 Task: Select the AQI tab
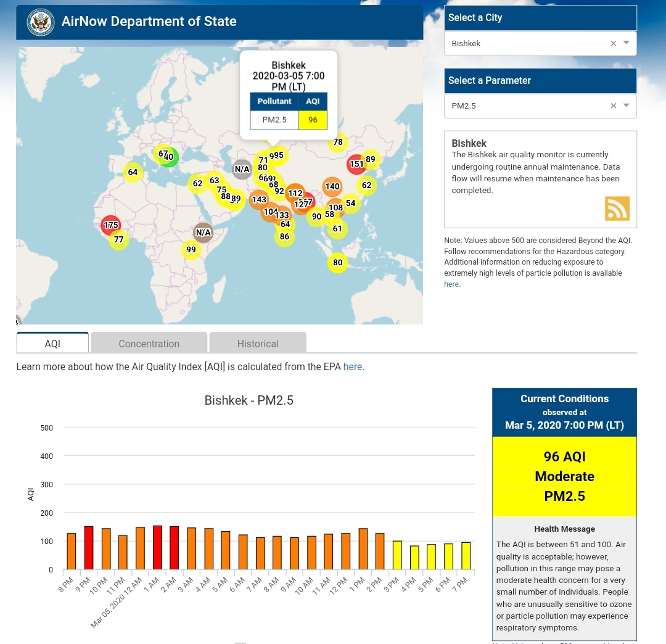click(x=52, y=344)
